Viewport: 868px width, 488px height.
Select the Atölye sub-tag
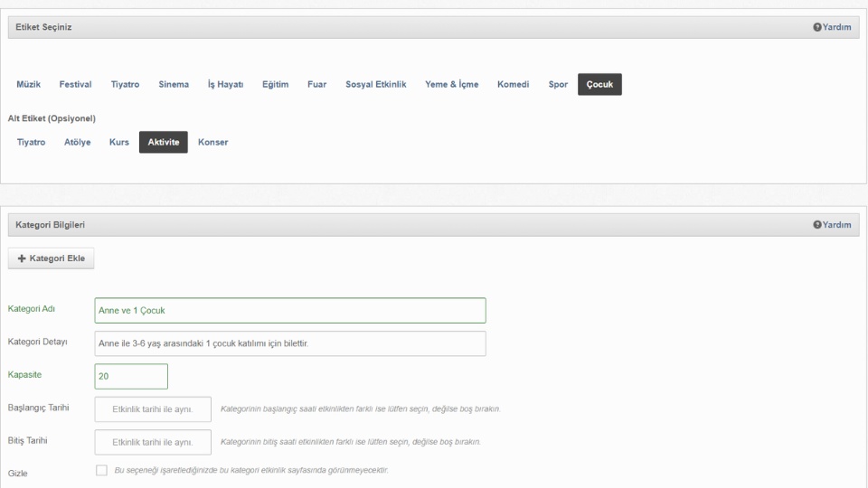[77, 143]
